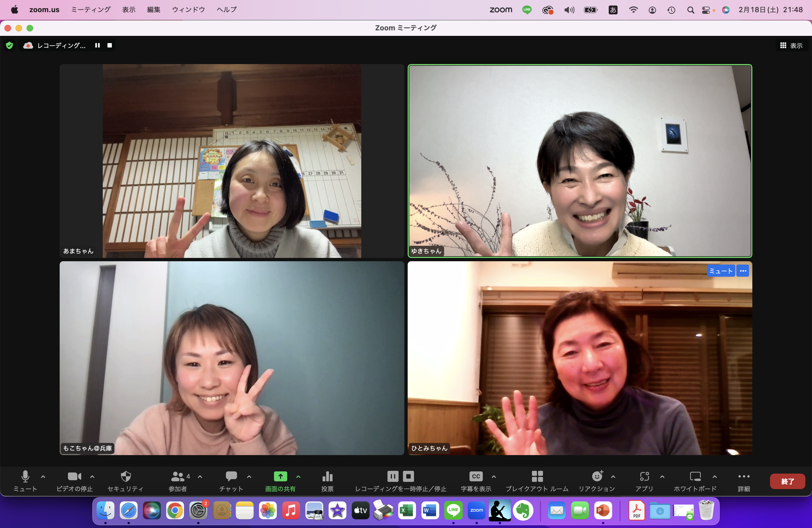The height and width of the screenshot is (528, 812).
Task: Click the red 終了 end button
Action: 787,481
